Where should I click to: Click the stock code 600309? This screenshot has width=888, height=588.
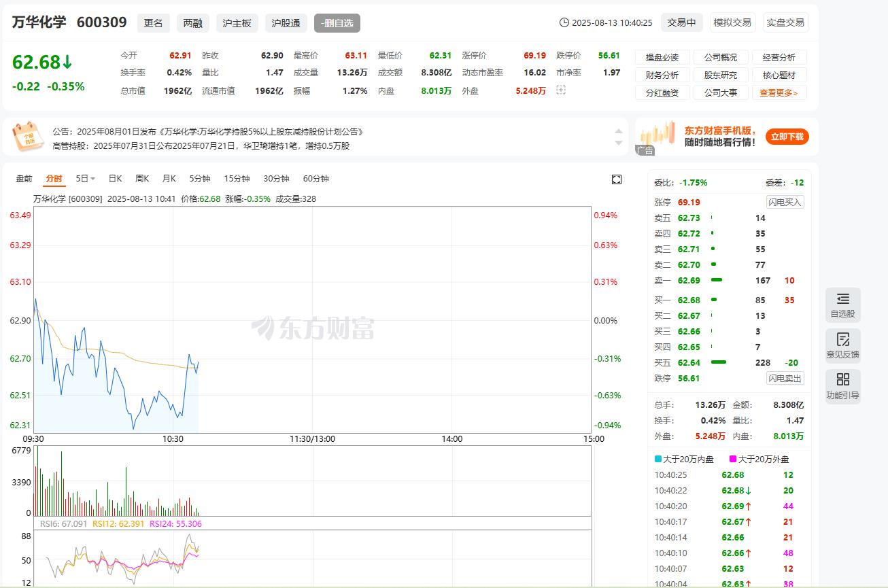click(102, 22)
